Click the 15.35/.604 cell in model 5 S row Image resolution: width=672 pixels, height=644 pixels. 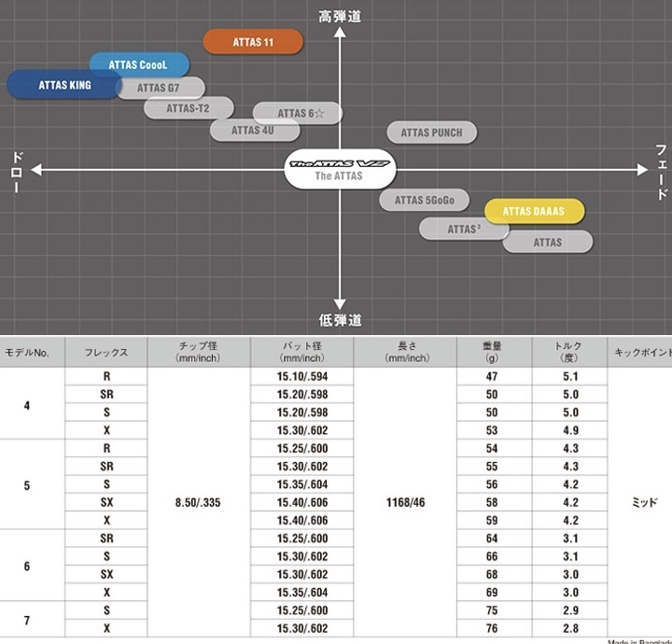click(x=302, y=484)
